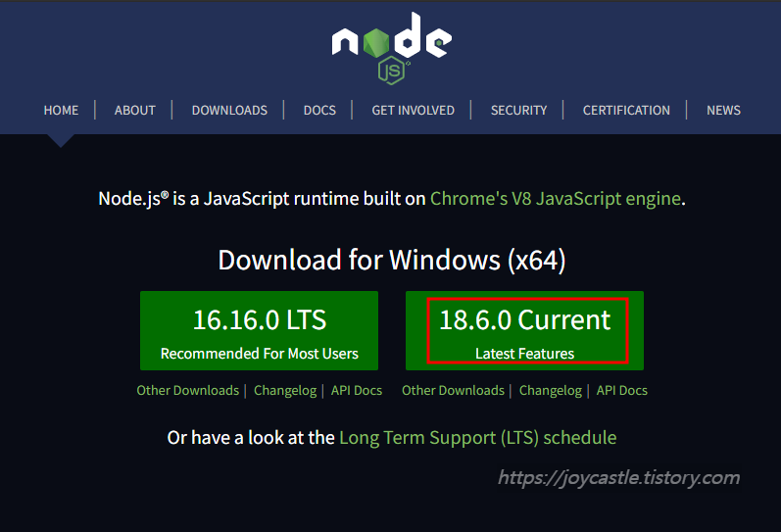Open the DOWNLOADS menu item
Viewport: 781px width, 532px height.
[229, 110]
